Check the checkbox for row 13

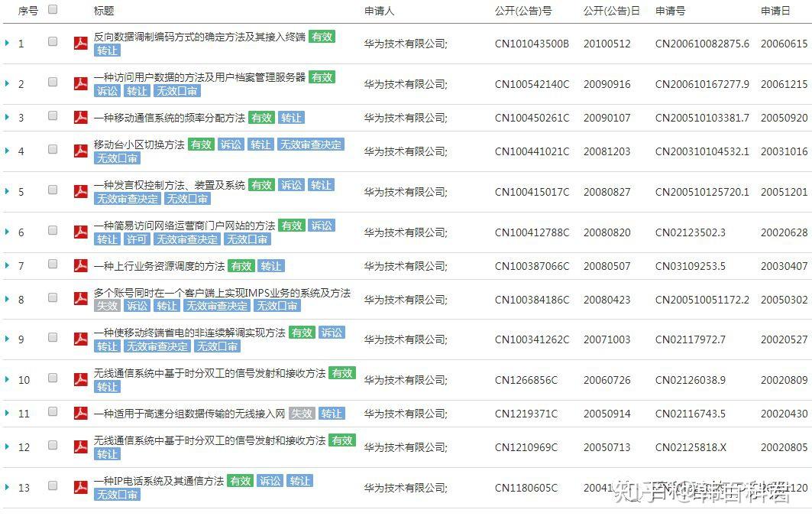click(52, 485)
